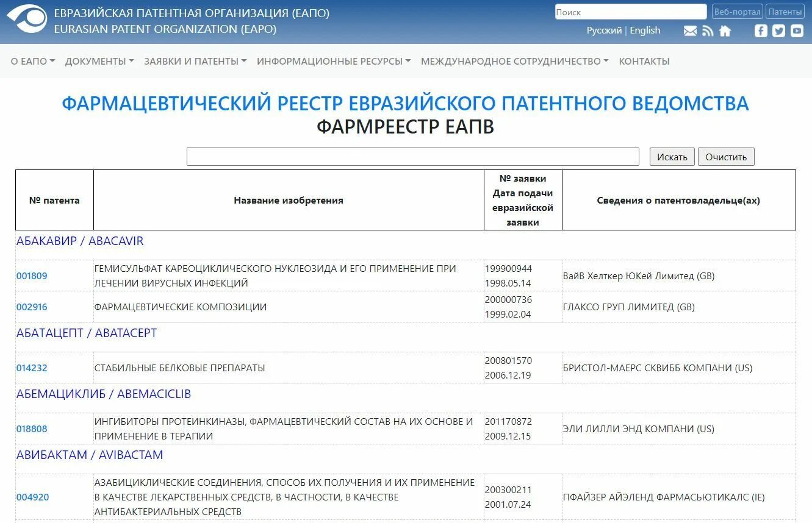Click application number 200801570
Image resolution: width=812 pixels, height=523 pixels.
tap(508, 360)
